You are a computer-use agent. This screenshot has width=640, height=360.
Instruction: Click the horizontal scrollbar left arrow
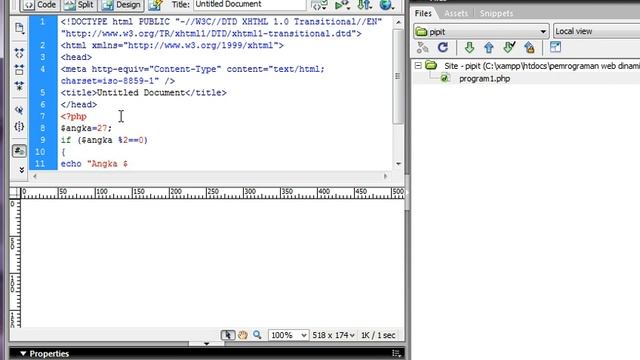tap(35, 176)
